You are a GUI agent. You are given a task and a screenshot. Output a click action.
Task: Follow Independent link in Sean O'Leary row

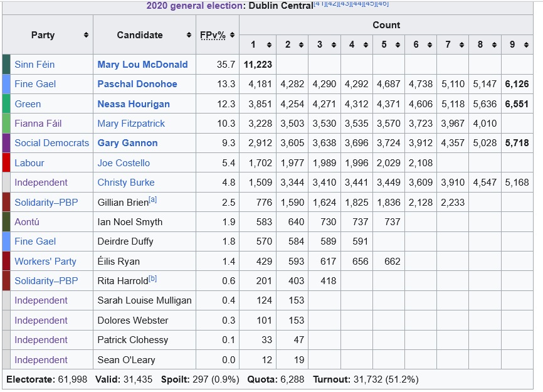click(x=41, y=360)
